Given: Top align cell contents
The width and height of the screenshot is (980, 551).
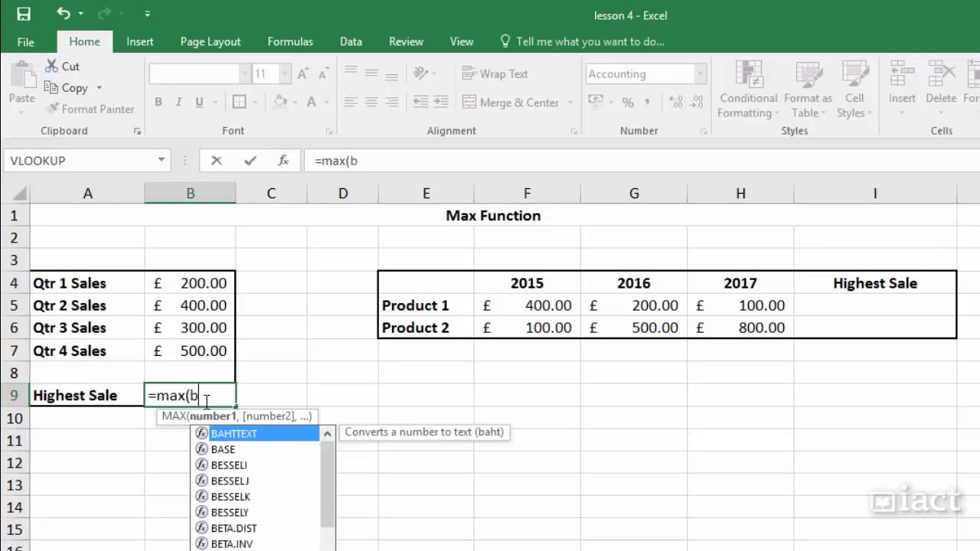Looking at the screenshot, I should pos(351,73).
